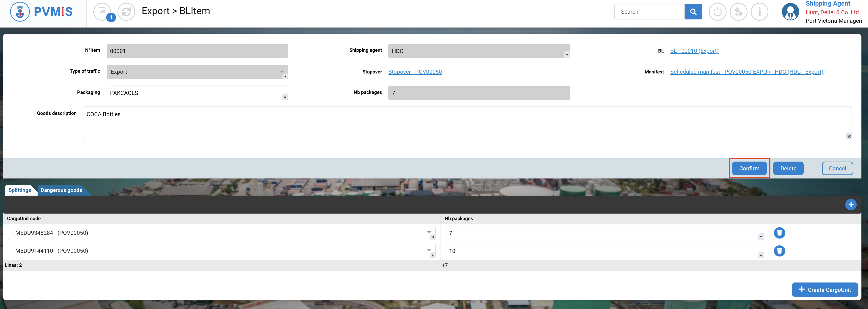Image resolution: width=868 pixels, height=309 pixels.
Task: Click the information icon in the header
Action: 759,12
